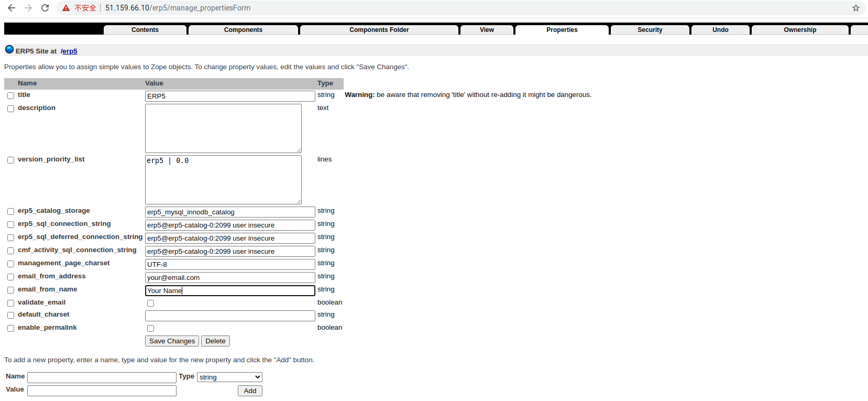Click the email_from_address value field

tap(230, 277)
